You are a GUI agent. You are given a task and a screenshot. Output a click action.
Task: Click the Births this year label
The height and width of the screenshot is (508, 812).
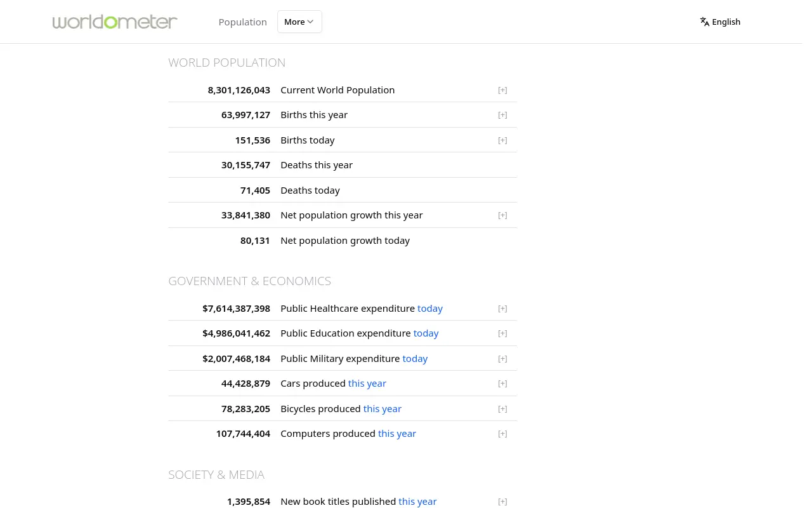pyautogui.click(x=314, y=115)
